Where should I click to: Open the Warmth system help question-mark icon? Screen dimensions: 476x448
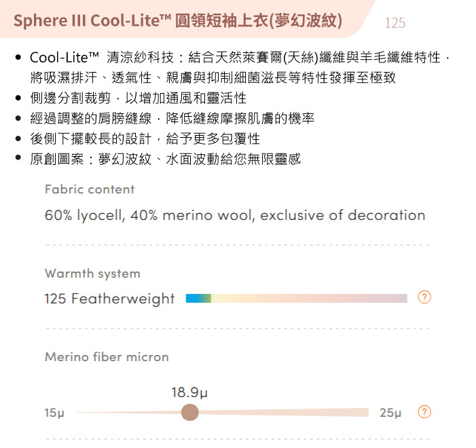(424, 297)
